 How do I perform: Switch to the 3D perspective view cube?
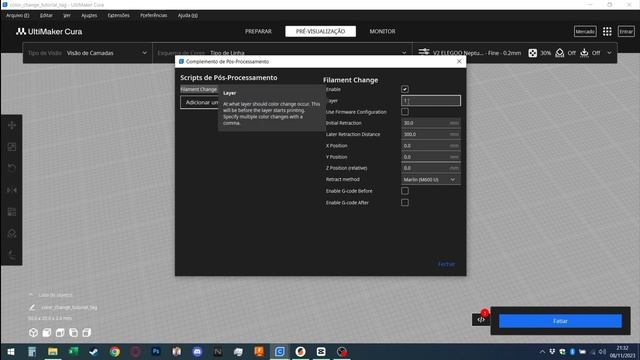click(33, 333)
